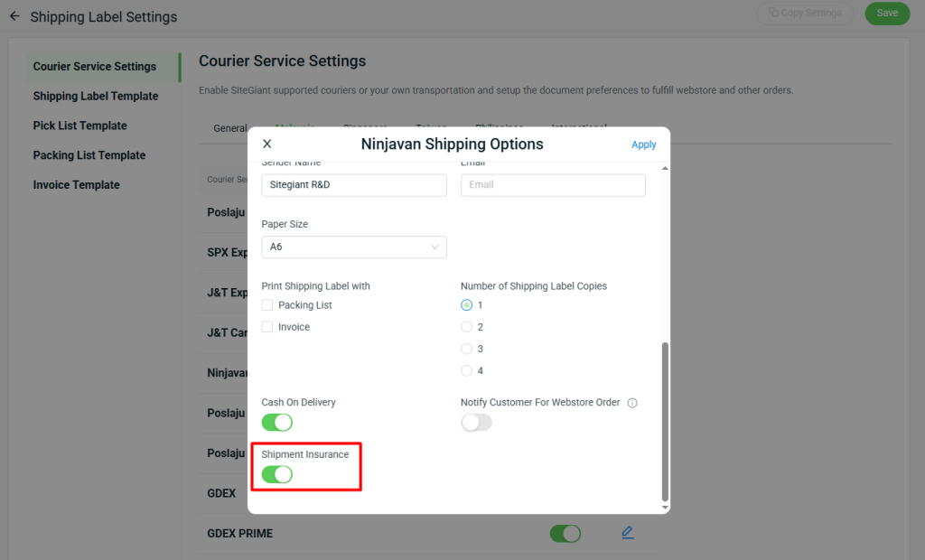Click the green Save button

(887, 13)
